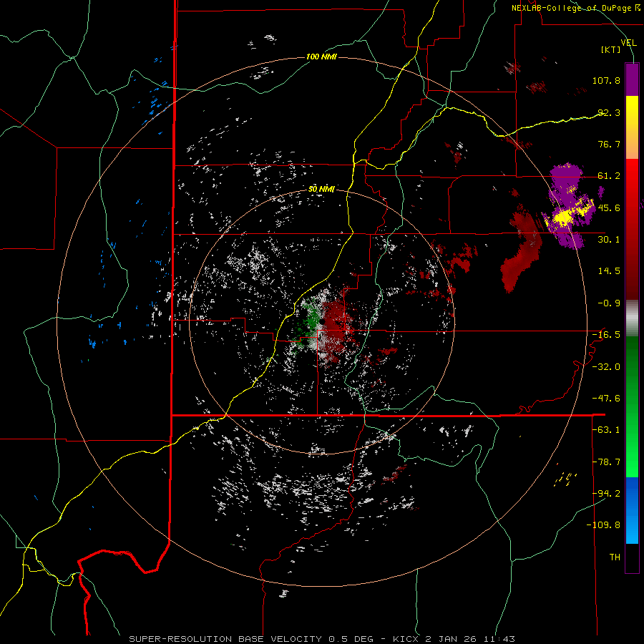Select the 76.7 scale value
Image resolution: width=644 pixels, height=644 pixels.
(x=609, y=144)
